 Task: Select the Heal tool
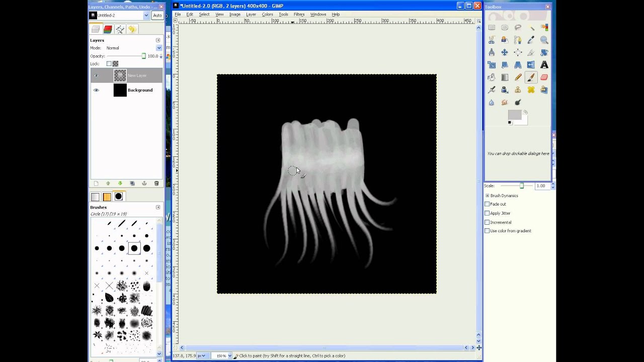click(531, 89)
